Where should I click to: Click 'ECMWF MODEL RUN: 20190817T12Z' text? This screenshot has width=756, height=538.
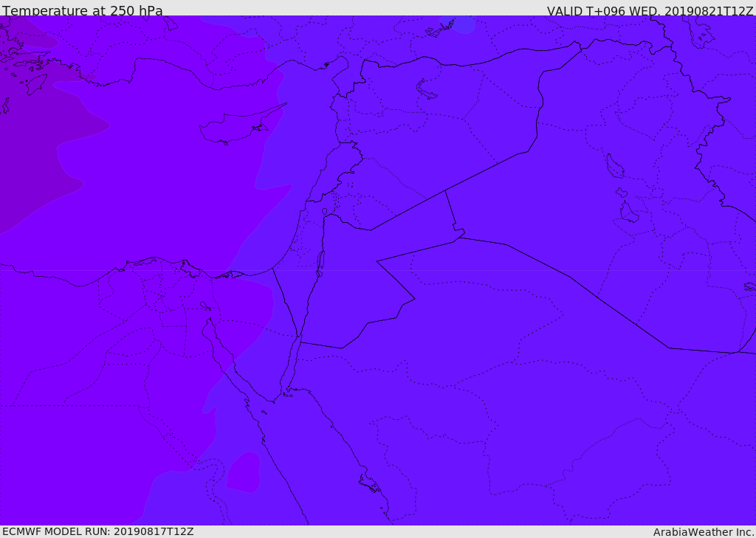click(98, 531)
